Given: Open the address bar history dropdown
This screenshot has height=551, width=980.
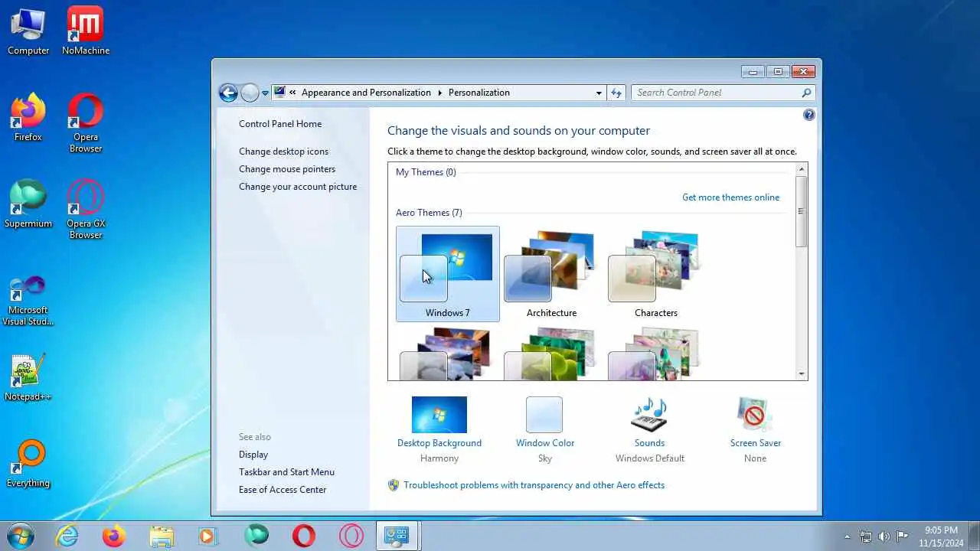Looking at the screenshot, I should coord(599,93).
